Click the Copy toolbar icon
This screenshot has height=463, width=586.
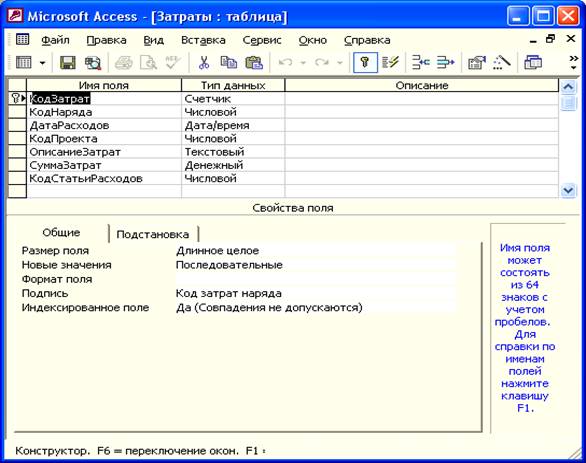(x=229, y=63)
